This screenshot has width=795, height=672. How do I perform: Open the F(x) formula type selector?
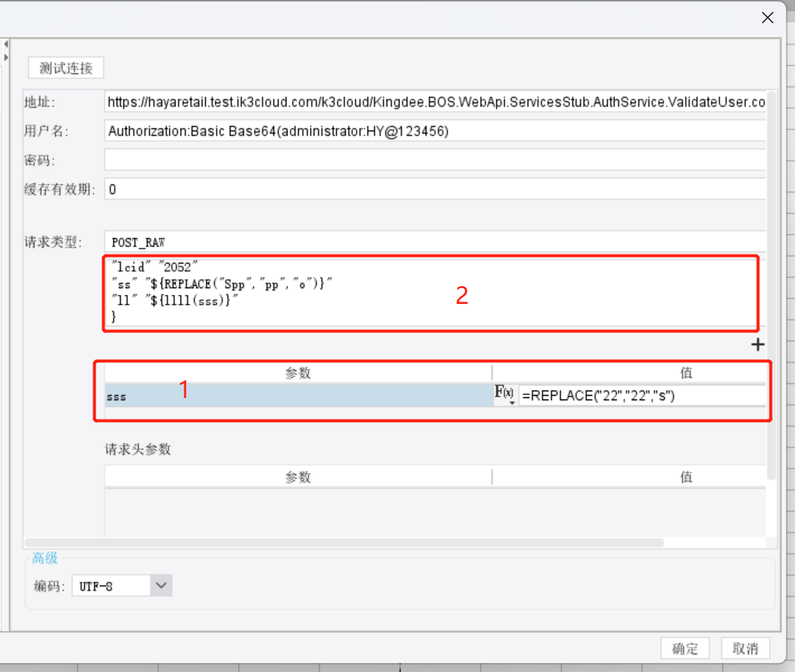pyautogui.click(x=505, y=394)
